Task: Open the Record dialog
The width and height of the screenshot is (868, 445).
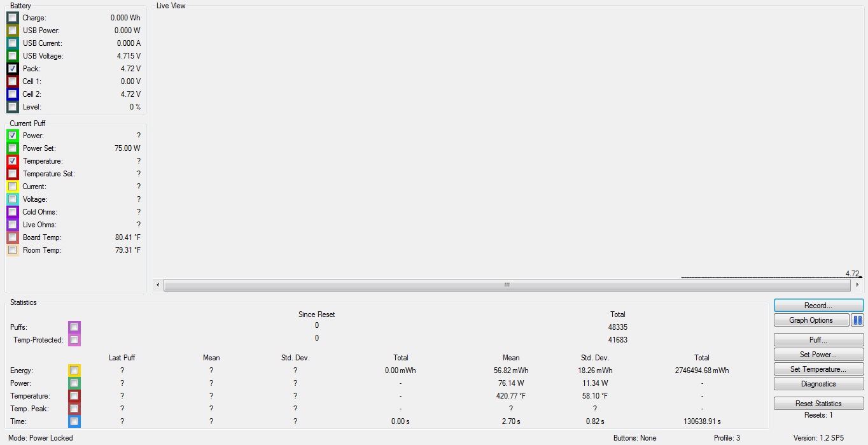Action: 818,306
